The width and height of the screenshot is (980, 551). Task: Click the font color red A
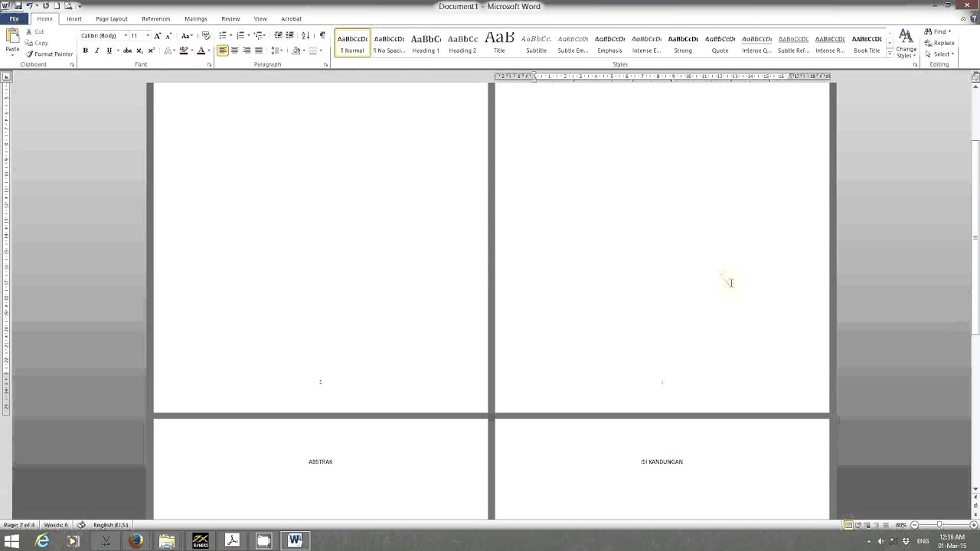point(201,51)
